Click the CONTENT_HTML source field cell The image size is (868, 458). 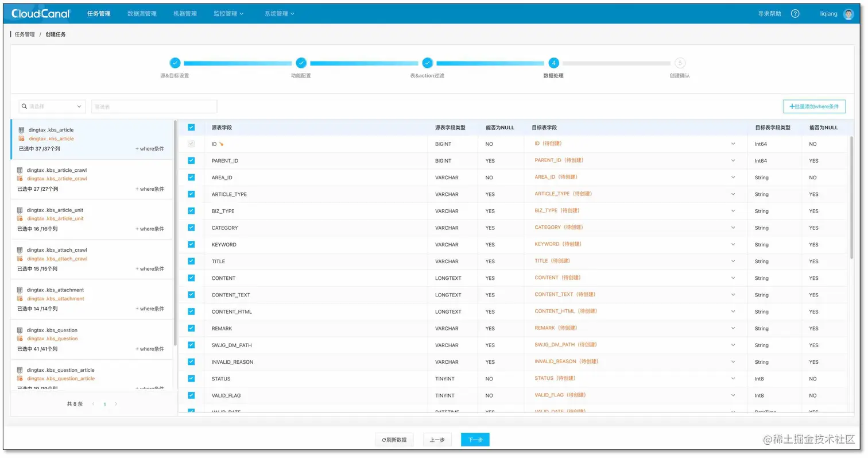[x=316, y=311]
